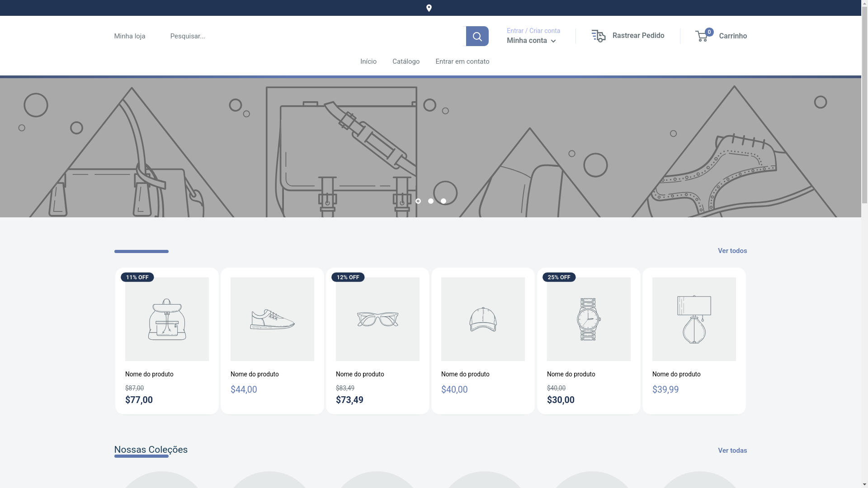This screenshot has height=488, width=868.
Task: Click the $73,49 sale price
Action: [349, 400]
